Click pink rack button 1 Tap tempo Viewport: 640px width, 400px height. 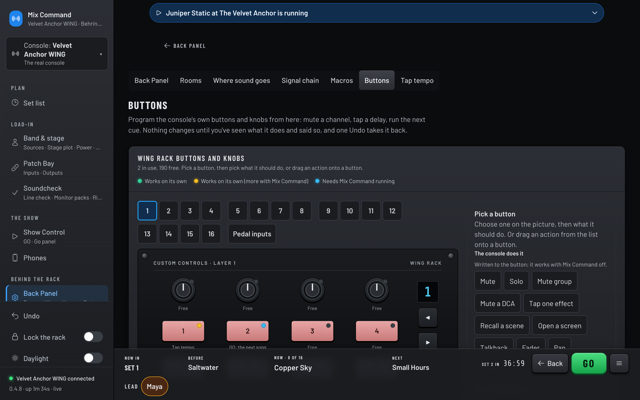[x=183, y=331]
